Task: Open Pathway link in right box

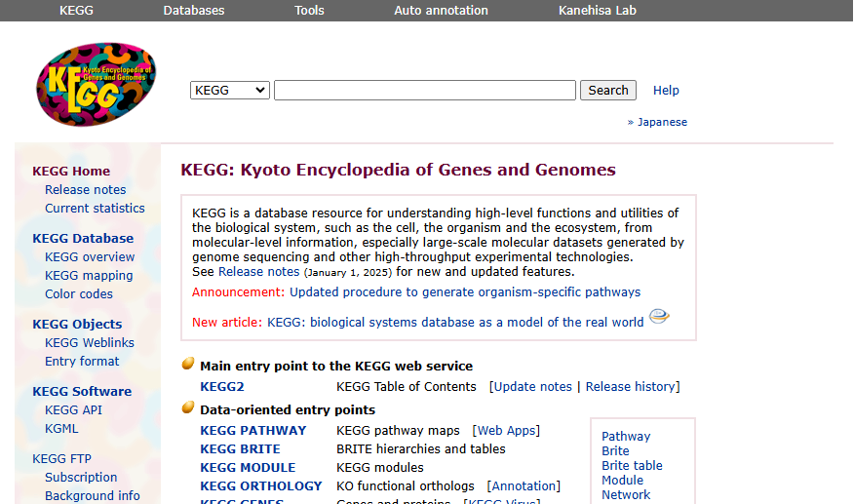Action: click(626, 437)
